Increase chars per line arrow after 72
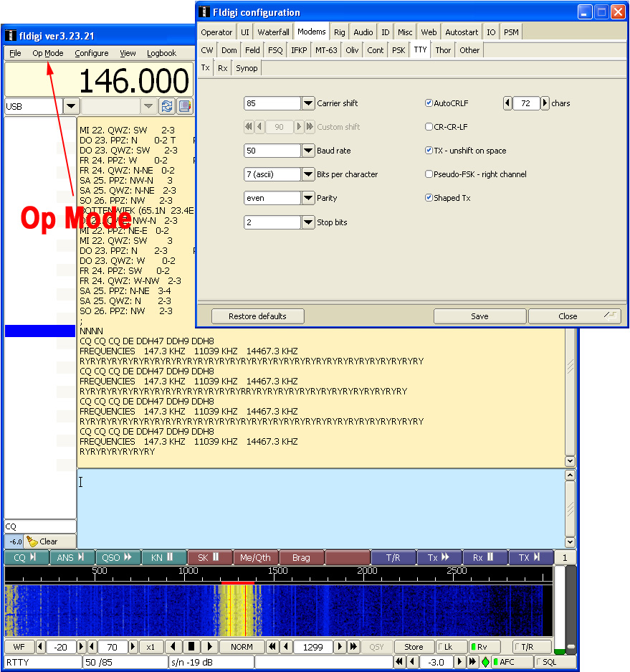The height and width of the screenshot is (672, 630). [545, 103]
